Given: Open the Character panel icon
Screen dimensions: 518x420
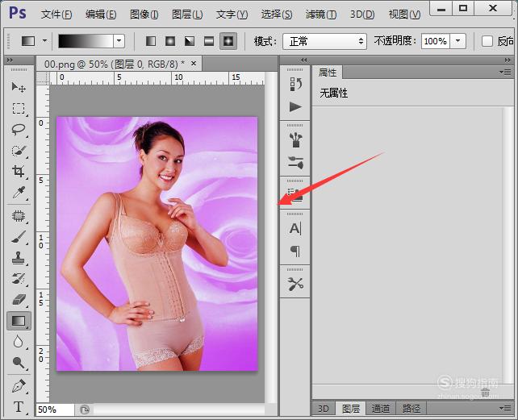Looking at the screenshot, I should tap(295, 228).
